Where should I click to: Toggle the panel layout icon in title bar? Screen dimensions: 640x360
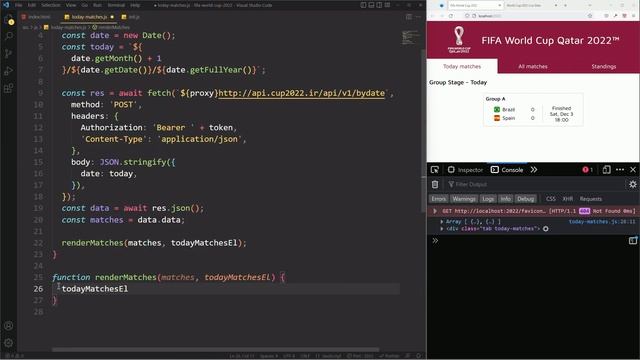pos(371,5)
